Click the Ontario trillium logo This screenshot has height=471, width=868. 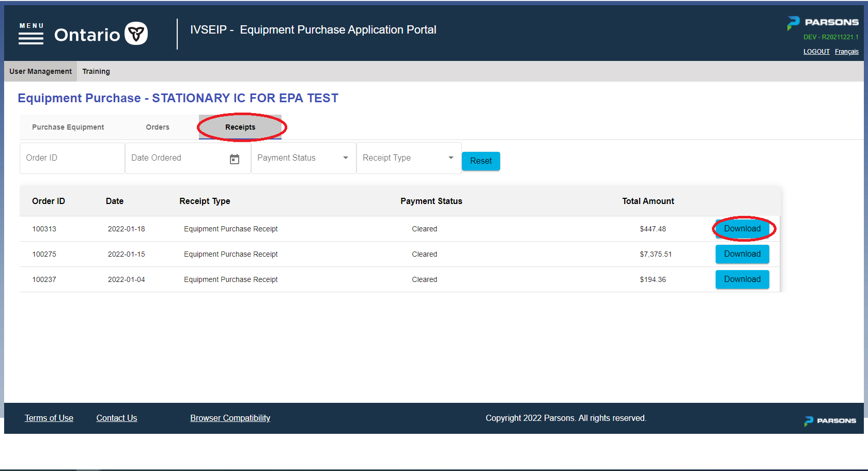[x=136, y=33]
